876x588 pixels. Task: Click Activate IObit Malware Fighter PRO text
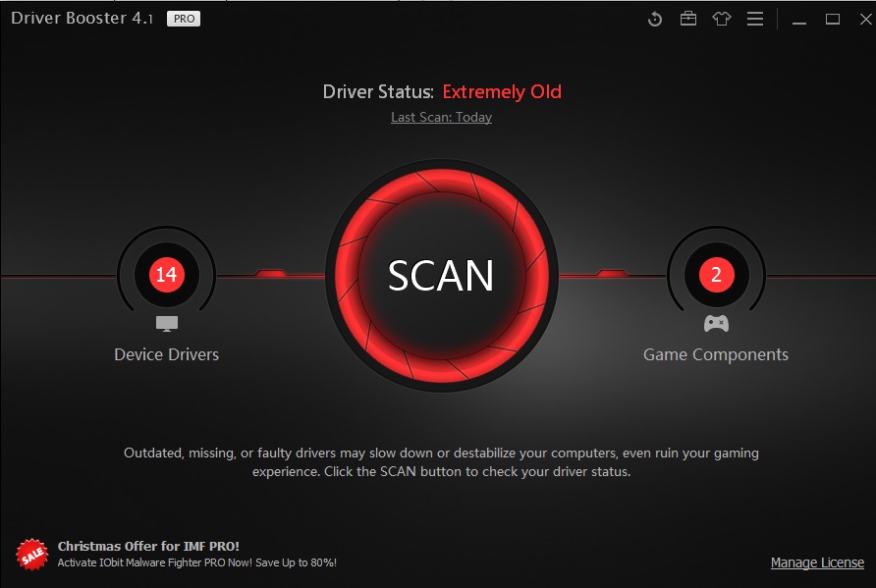196,562
